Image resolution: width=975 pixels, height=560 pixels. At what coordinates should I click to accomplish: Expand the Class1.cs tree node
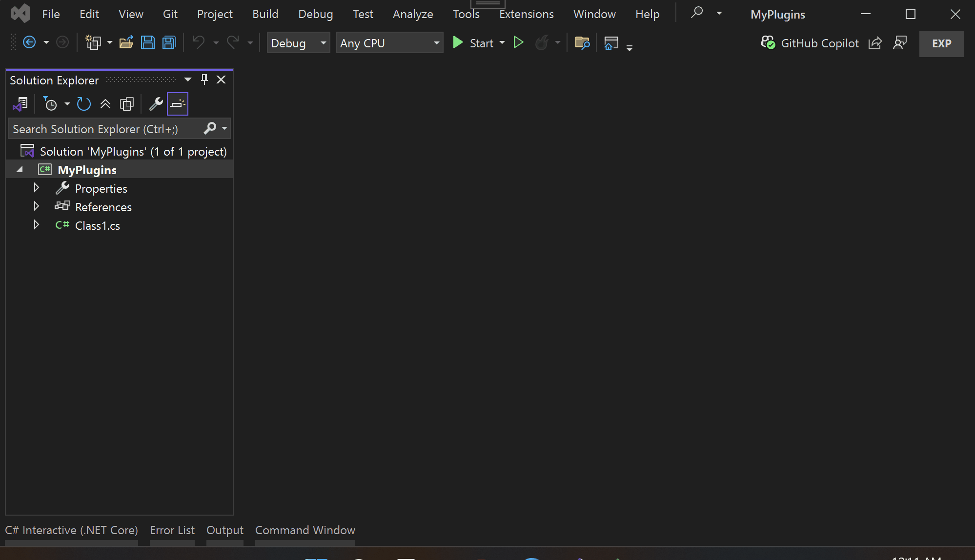[36, 224]
